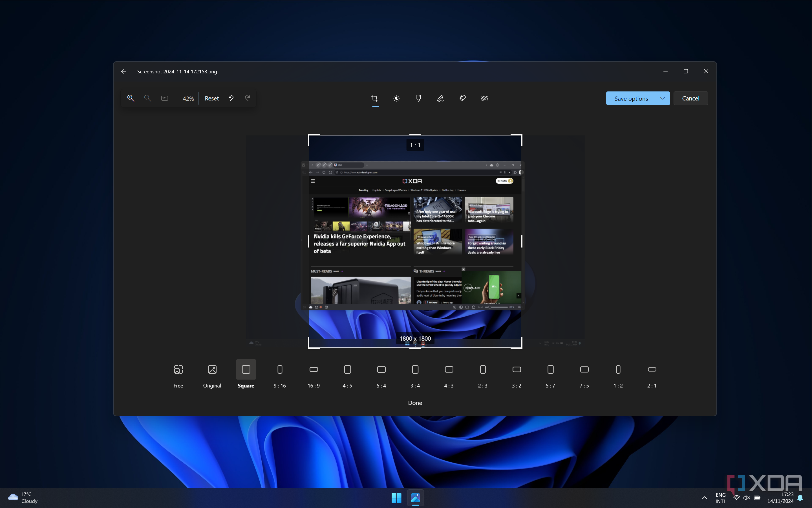Click the battery tray icon
Image resolution: width=812 pixels, height=508 pixels.
point(757,498)
